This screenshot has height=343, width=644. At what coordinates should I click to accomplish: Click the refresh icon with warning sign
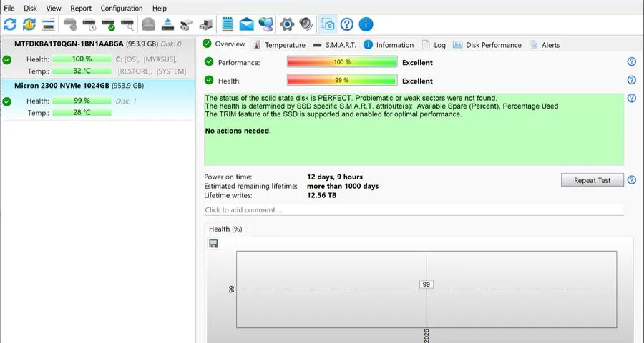29,24
